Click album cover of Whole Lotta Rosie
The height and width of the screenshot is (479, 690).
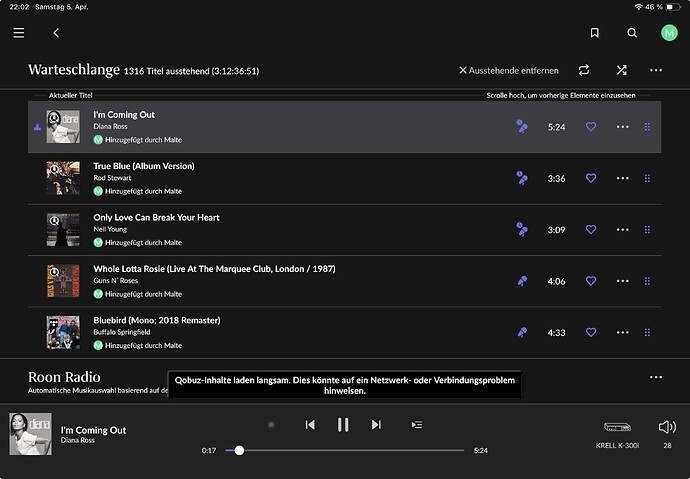(63, 281)
